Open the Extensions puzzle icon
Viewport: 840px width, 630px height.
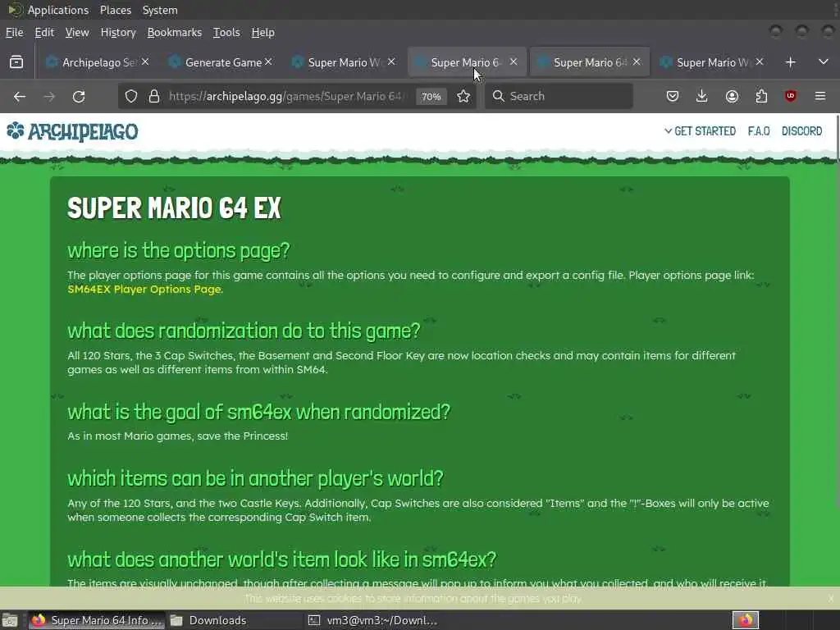(761, 97)
